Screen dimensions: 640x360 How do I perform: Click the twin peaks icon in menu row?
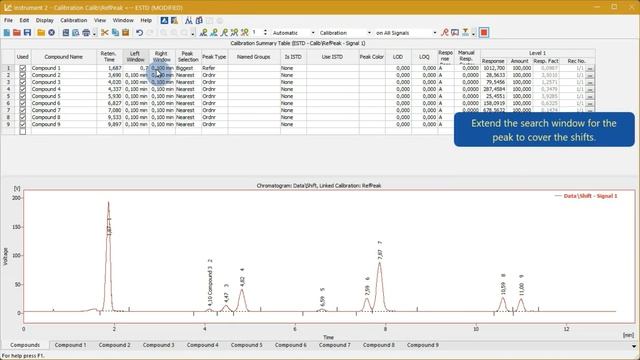pos(189,20)
